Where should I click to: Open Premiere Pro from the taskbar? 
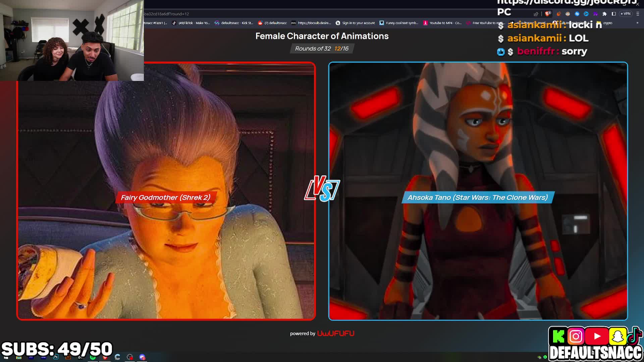[x=31, y=357]
